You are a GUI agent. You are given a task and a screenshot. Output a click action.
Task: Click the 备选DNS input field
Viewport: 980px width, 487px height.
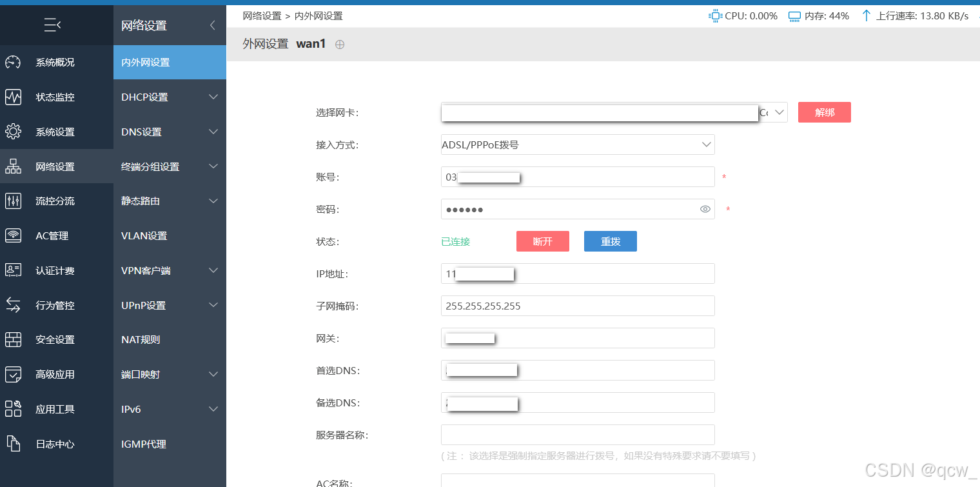(578, 403)
